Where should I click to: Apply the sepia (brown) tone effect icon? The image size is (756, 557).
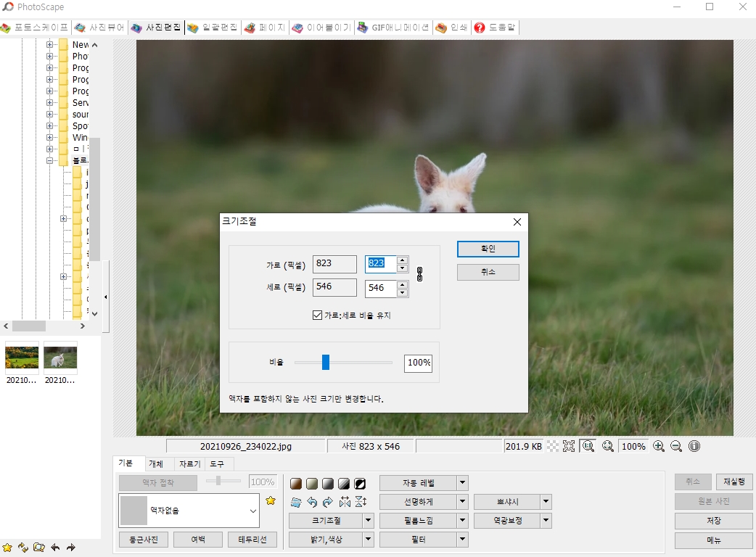pyautogui.click(x=296, y=483)
